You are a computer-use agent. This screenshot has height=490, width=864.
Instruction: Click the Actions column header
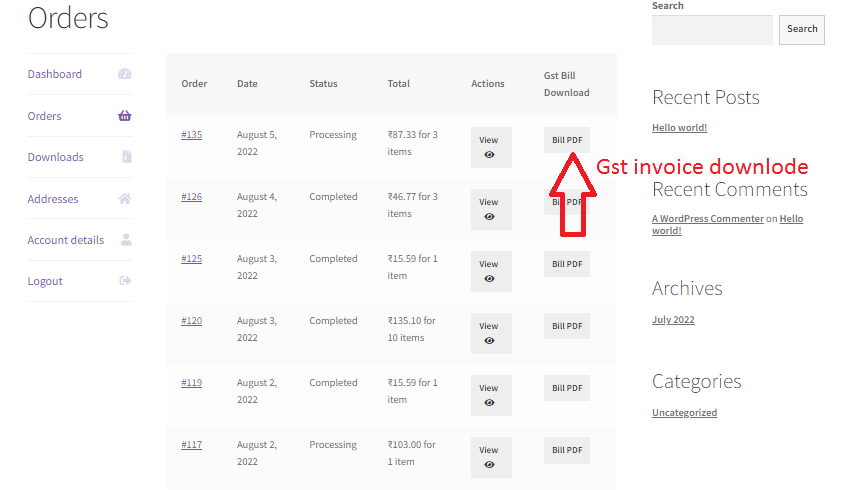[x=488, y=84]
